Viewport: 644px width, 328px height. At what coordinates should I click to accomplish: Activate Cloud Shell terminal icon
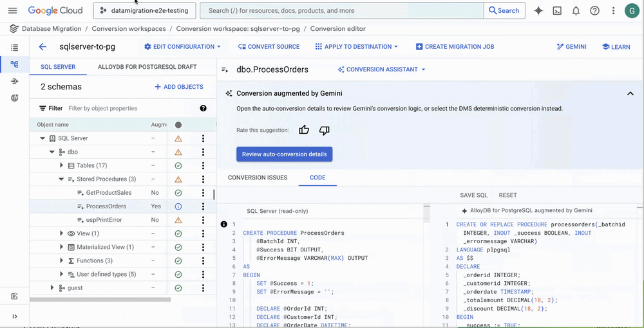pyautogui.click(x=557, y=11)
